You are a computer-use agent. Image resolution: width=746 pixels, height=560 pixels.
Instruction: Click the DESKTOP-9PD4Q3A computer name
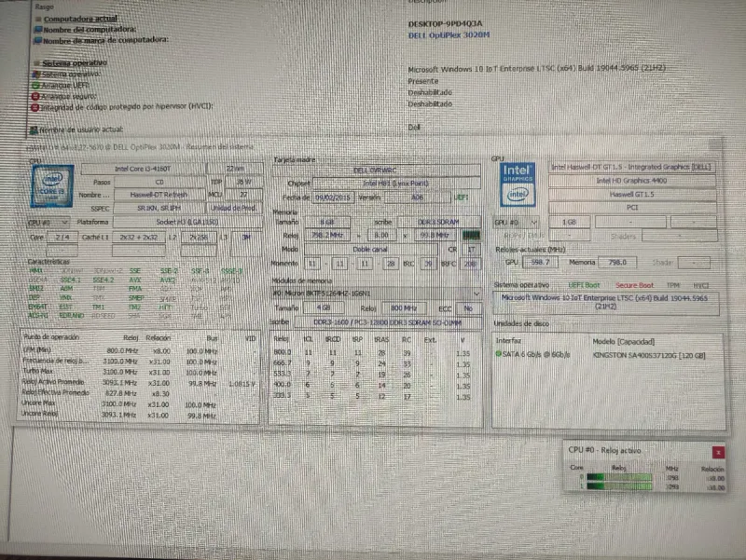tap(446, 23)
